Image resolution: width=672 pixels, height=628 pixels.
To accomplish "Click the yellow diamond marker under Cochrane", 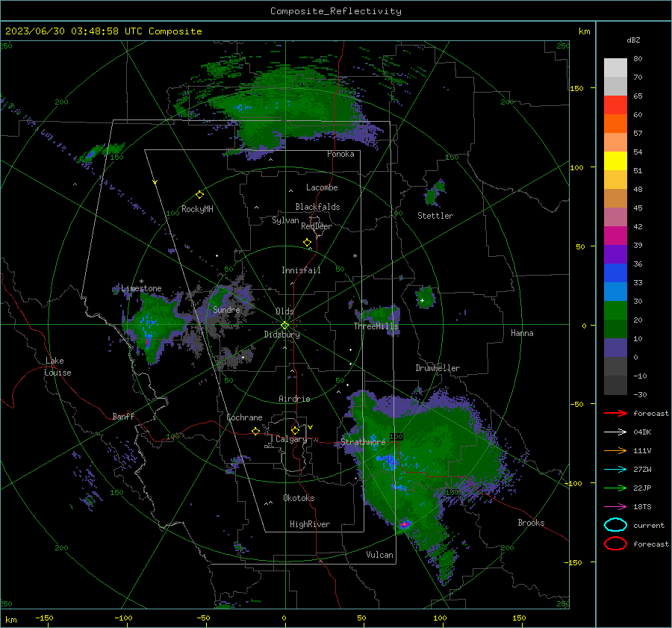I will tap(256, 431).
